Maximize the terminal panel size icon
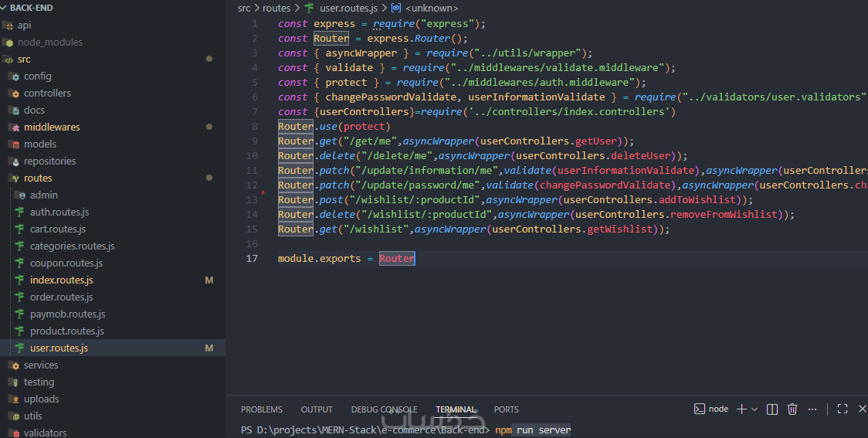 pos(843,409)
